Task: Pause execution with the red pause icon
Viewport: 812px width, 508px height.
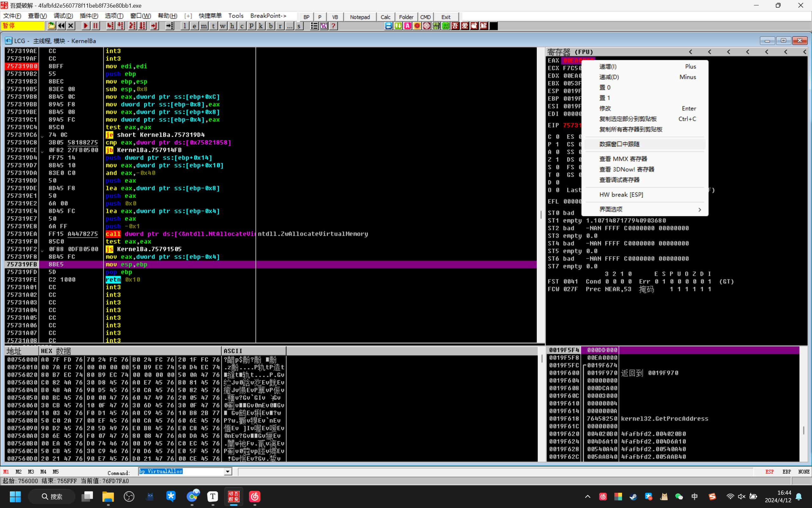Action: (x=95, y=26)
